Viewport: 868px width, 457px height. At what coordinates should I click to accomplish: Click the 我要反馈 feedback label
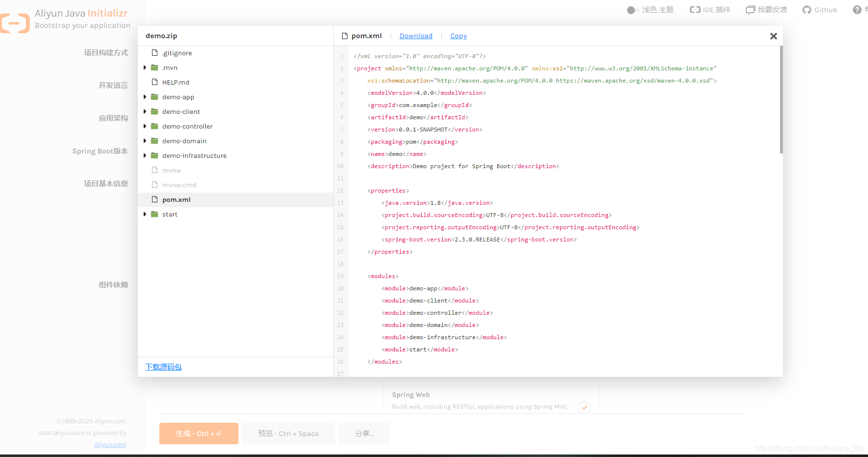coord(772,10)
